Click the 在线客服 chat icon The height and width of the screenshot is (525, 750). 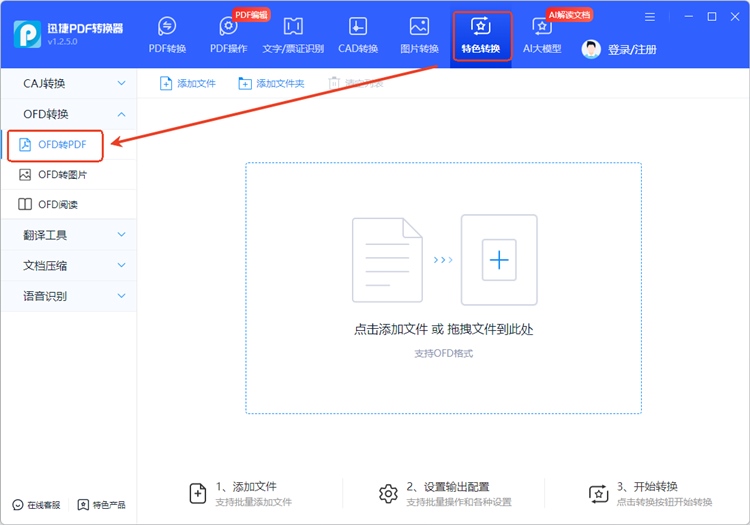(18, 505)
